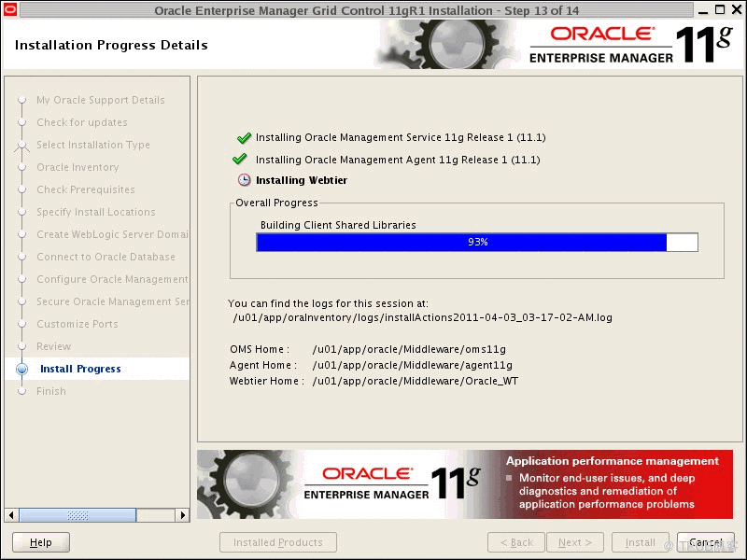747x560 pixels.
Task: Click the green checkmark beside Management Service
Action: pos(244,137)
